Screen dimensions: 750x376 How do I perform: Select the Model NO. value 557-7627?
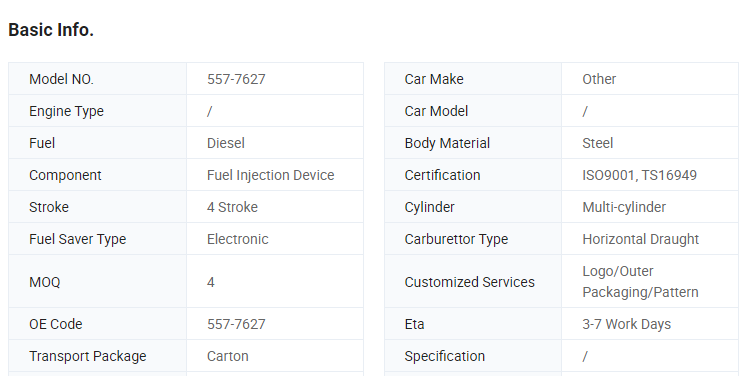236,79
